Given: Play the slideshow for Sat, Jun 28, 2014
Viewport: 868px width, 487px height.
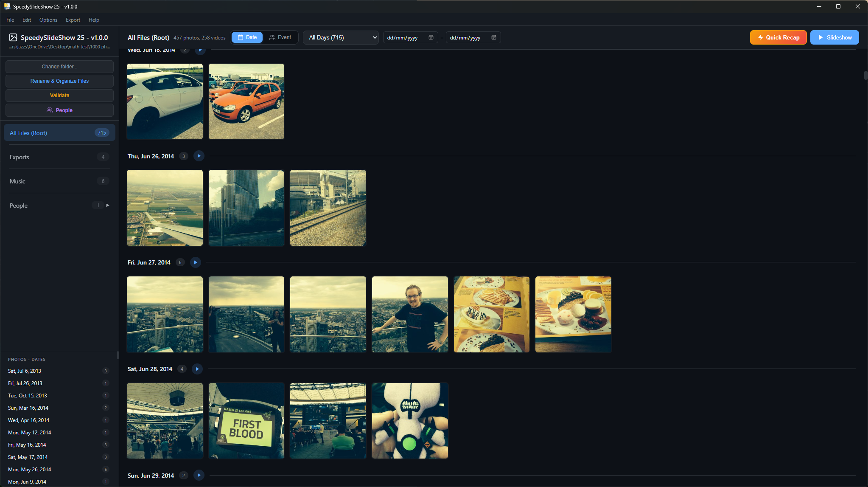Looking at the screenshot, I should (x=197, y=369).
